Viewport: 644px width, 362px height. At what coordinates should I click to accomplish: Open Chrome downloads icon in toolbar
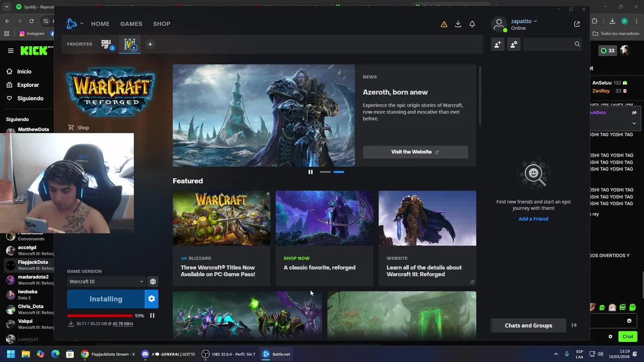click(x=612, y=21)
